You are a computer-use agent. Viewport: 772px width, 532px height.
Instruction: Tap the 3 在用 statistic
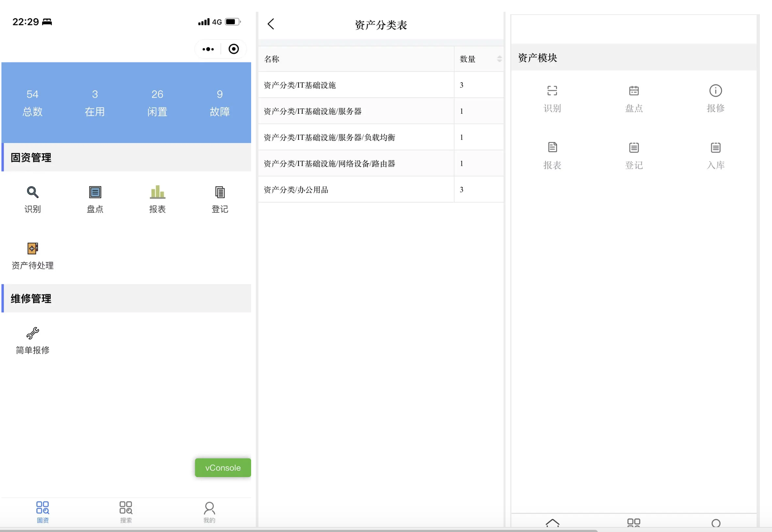(95, 103)
